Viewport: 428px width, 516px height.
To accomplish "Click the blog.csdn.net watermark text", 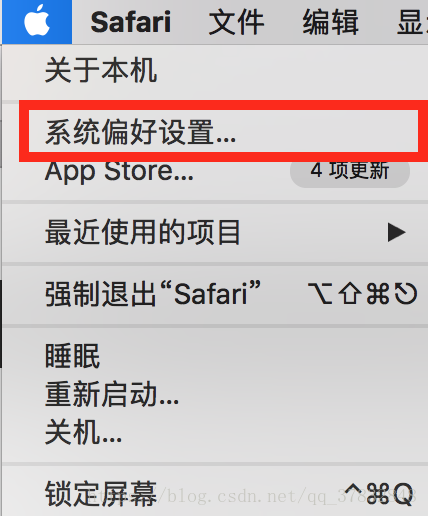I will point(252,496).
